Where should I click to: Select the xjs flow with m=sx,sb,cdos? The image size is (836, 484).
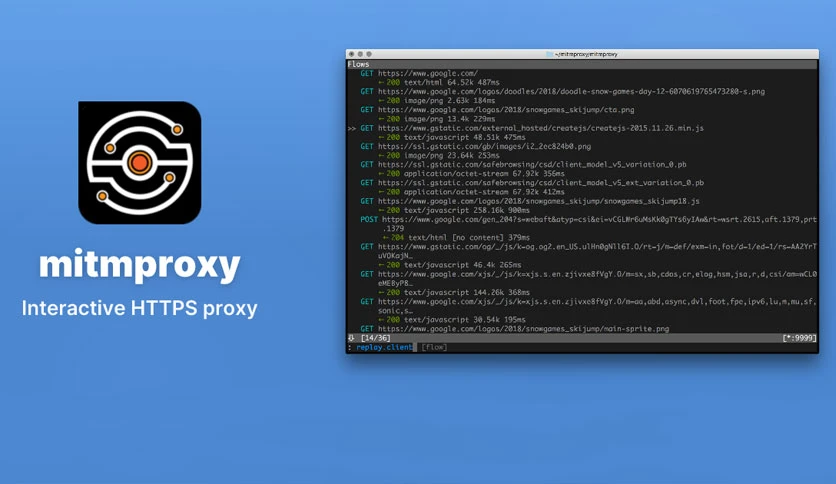pyautogui.click(x=589, y=279)
